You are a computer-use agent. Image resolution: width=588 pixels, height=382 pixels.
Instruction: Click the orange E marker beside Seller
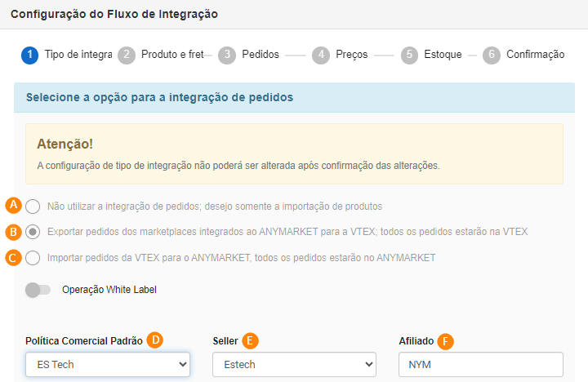pyautogui.click(x=251, y=340)
